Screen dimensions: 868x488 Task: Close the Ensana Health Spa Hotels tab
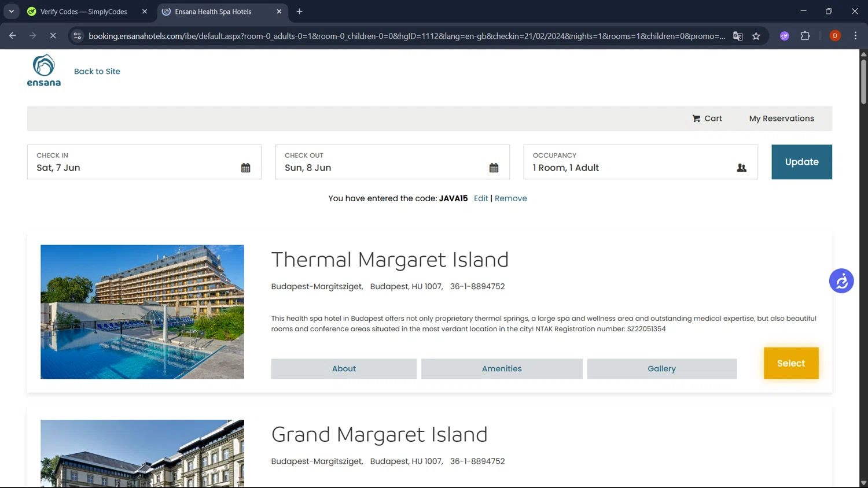(x=279, y=12)
